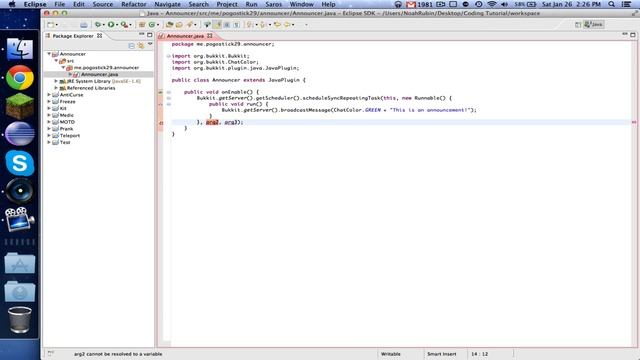Toggle Show Whitespace Characters icon

click(236, 25)
